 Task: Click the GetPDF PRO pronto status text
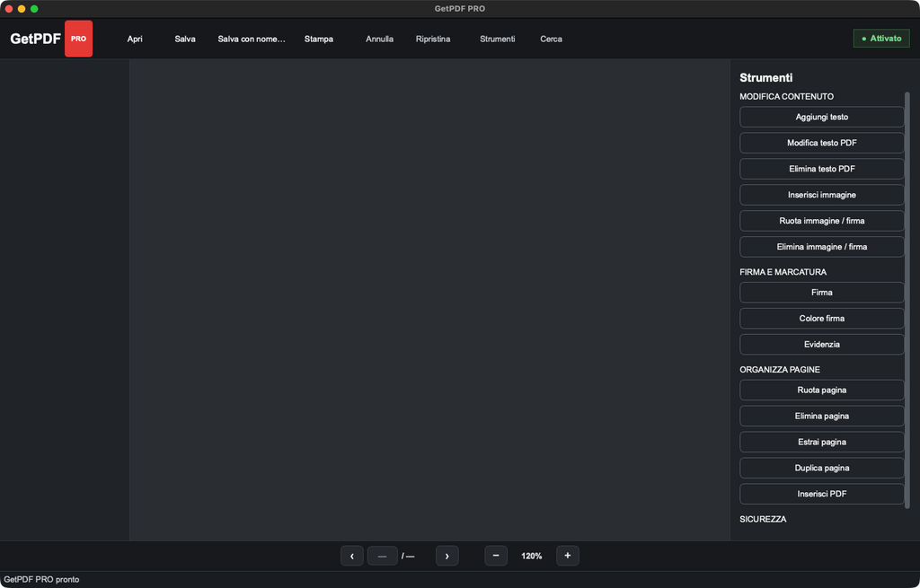41,579
